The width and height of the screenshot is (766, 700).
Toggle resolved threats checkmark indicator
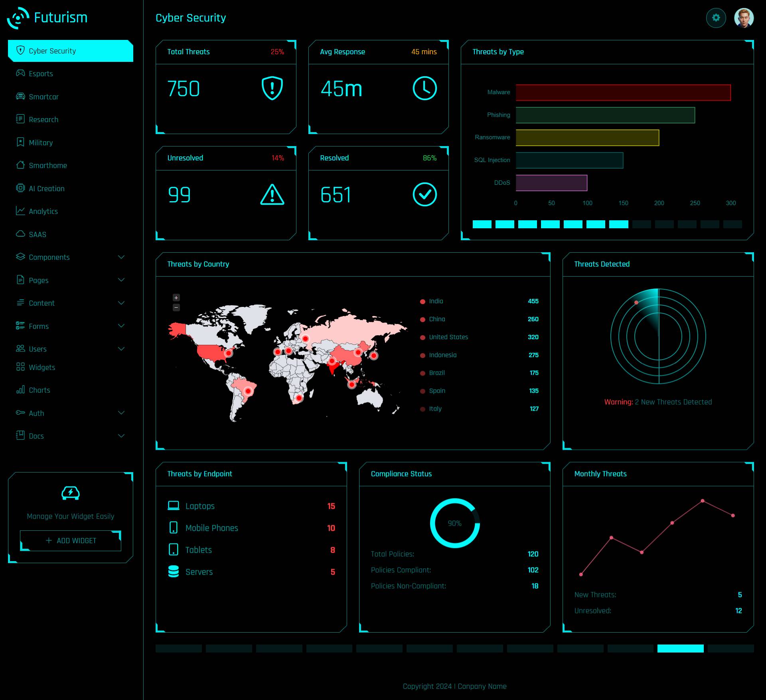pos(424,194)
